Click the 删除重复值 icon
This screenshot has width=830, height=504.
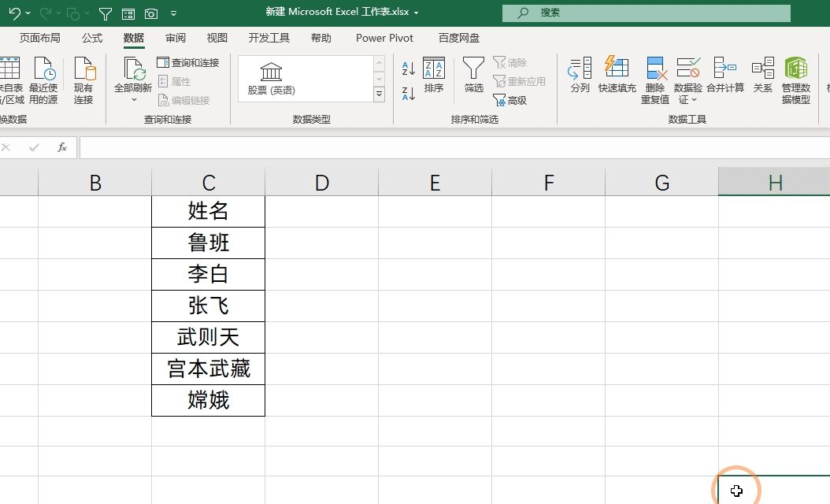coord(654,69)
